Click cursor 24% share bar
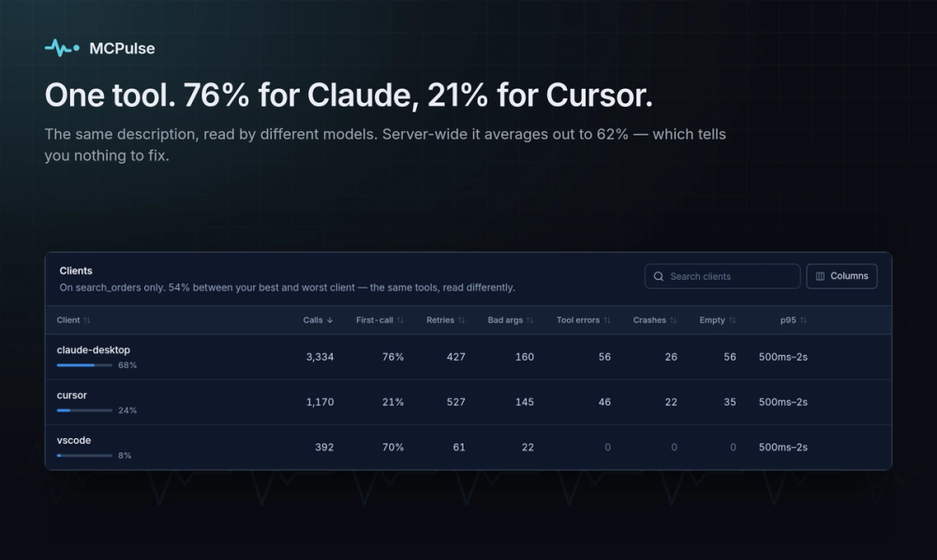Viewport: 937px width, 560px height. point(84,410)
